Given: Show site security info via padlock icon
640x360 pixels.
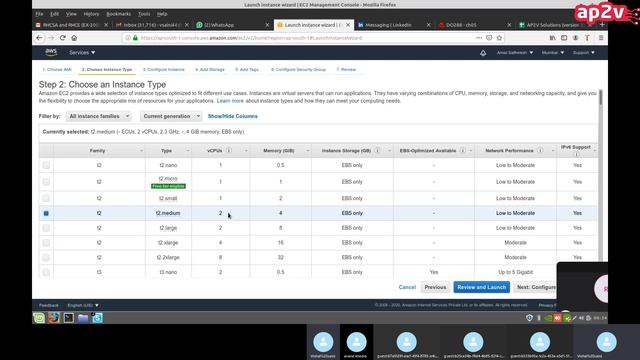Looking at the screenshot, I should 136,38.
